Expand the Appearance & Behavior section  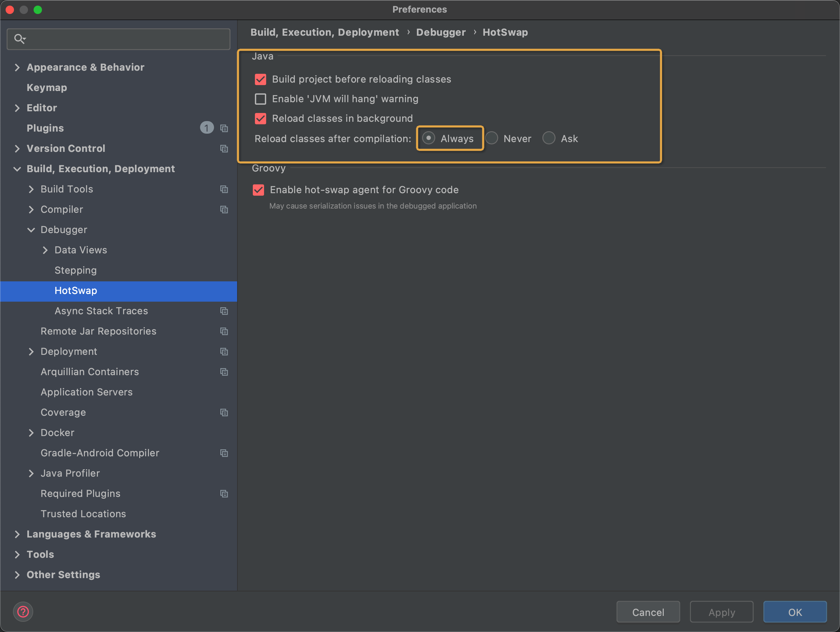(x=17, y=67)
